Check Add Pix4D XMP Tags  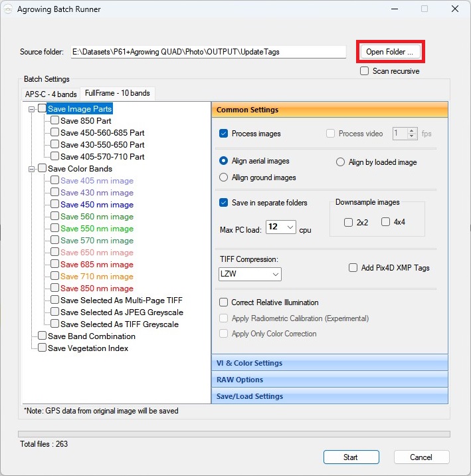[353, 268]
